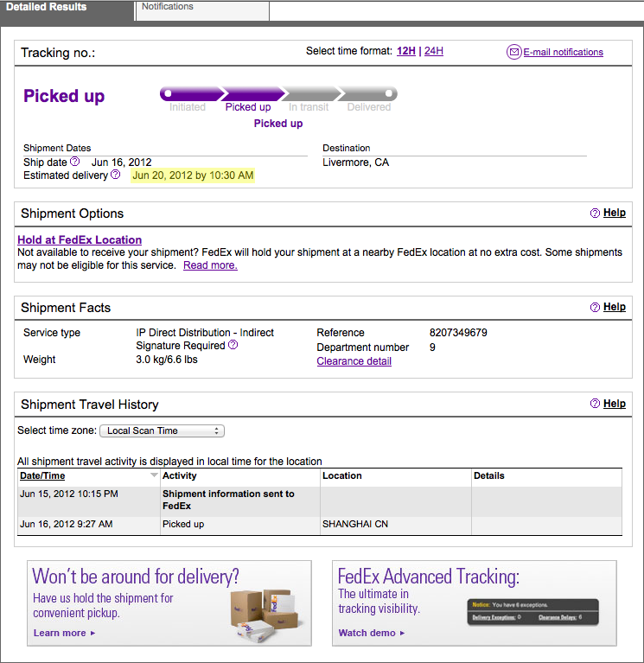Click the highlighted estimated delivery date
The image size is (644, 663).
pyautogui.click(x=193, y=175)
